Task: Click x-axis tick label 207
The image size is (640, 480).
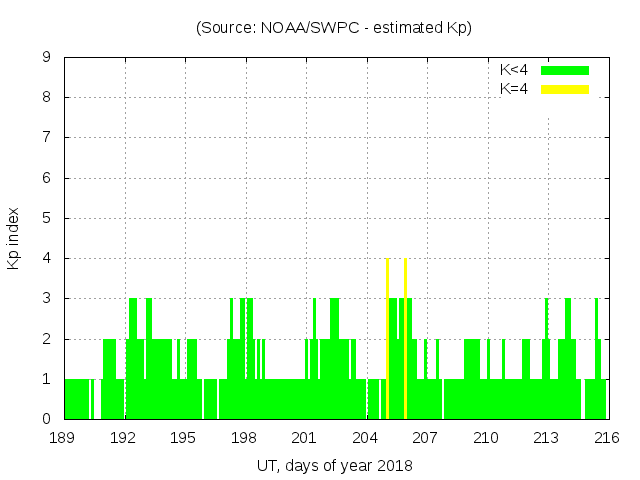Action: [x=426, y=438]
